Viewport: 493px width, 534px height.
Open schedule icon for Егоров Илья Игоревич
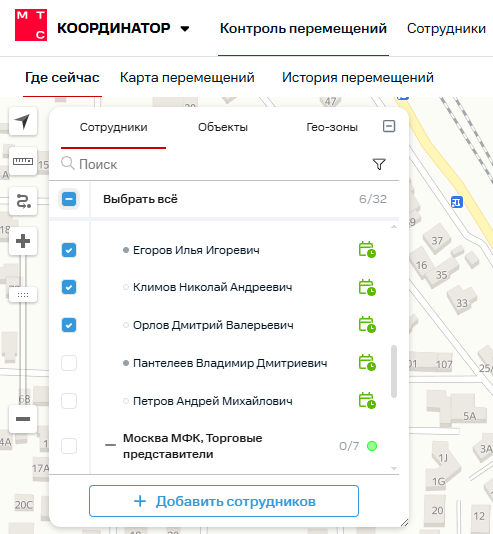point(367,250)
